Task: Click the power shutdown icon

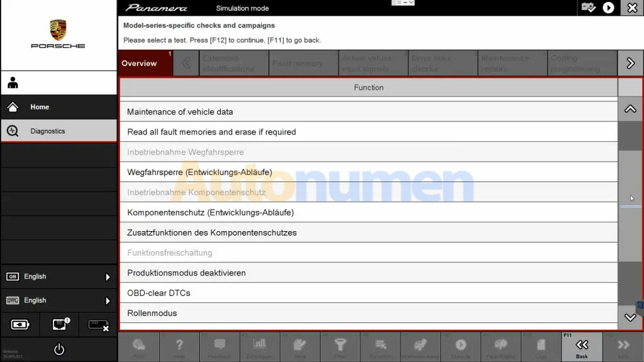Action: pos(58,349)
